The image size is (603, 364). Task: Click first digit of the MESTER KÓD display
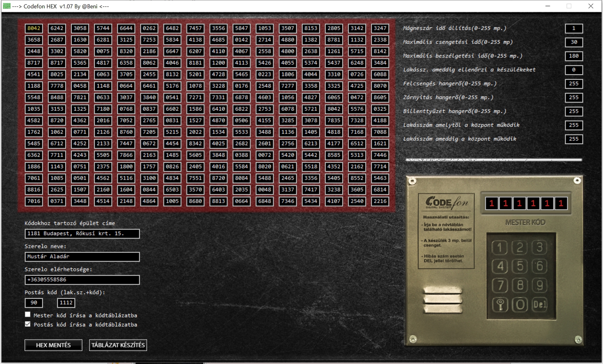[492, 203]
